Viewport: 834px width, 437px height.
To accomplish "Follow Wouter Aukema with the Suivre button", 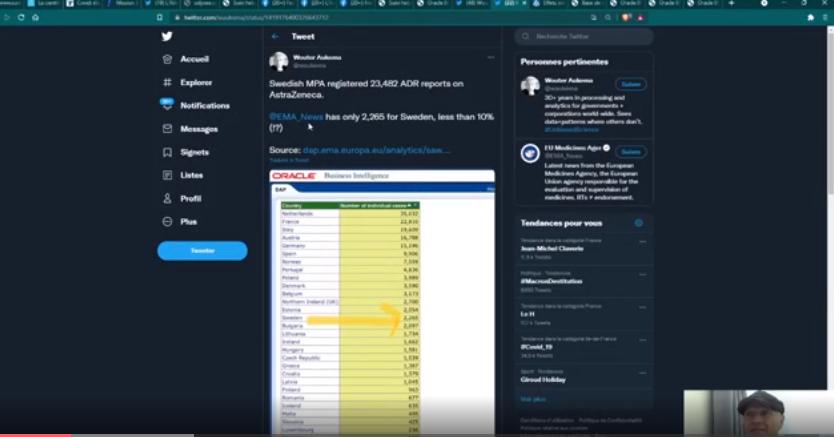I will pyautogui.click(x=631, y=84).
